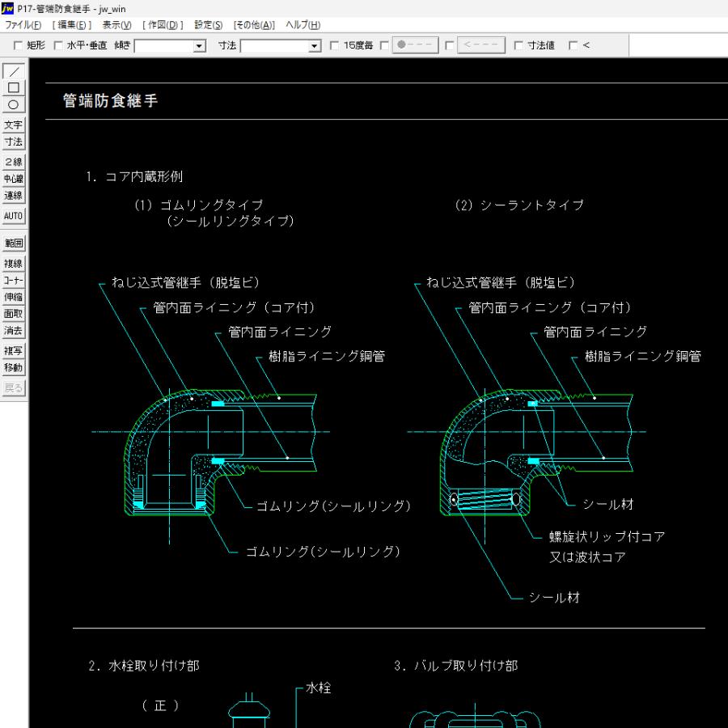Enable the 15度毎 checkbox
Viewport: 728px width, 728px height.
pos(334,45)
